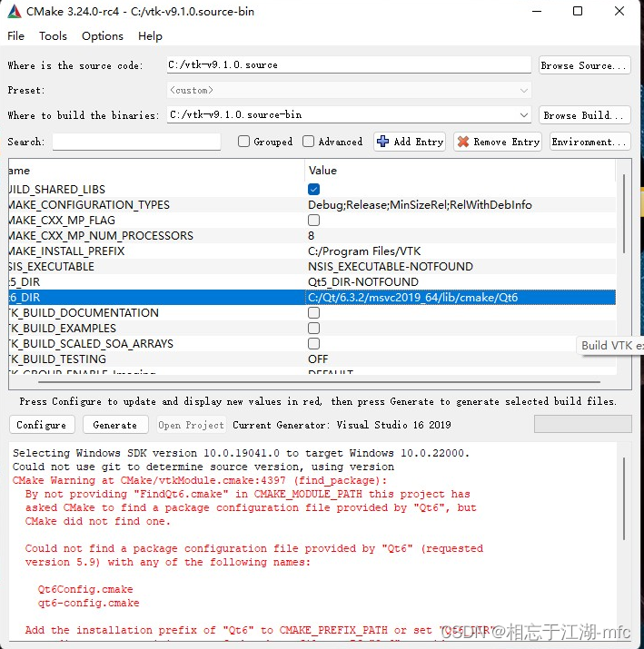Toggle the Grouped checkbox
This screenshot has height=649, width=644.
point(244,142)
